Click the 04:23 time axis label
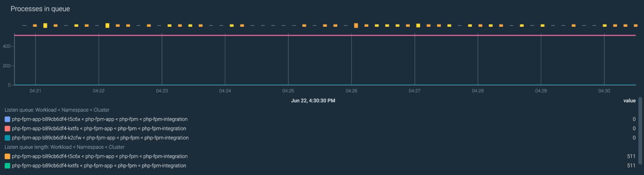Image resolution: width=644 pixels, height=175 pixels. click(x=162, y=91)
